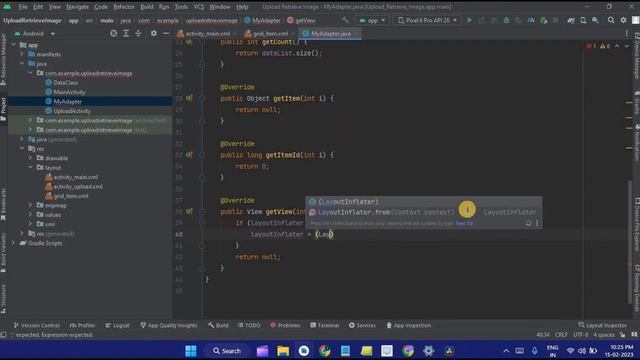Viewport: 640px width, 360px height.
Task: Click the getView breadcrumb in navigation bar
Action: 302,20
